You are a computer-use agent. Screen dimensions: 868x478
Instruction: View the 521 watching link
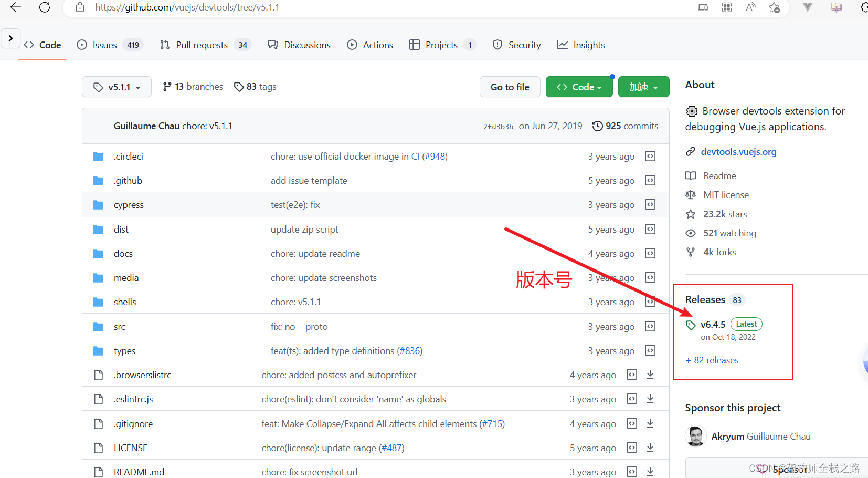(x=729, y=233)
